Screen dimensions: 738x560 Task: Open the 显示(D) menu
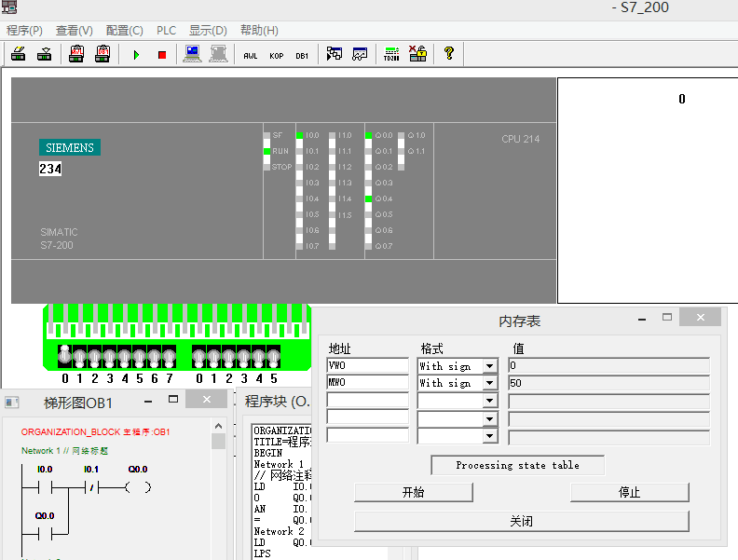[x=208, y=31]
